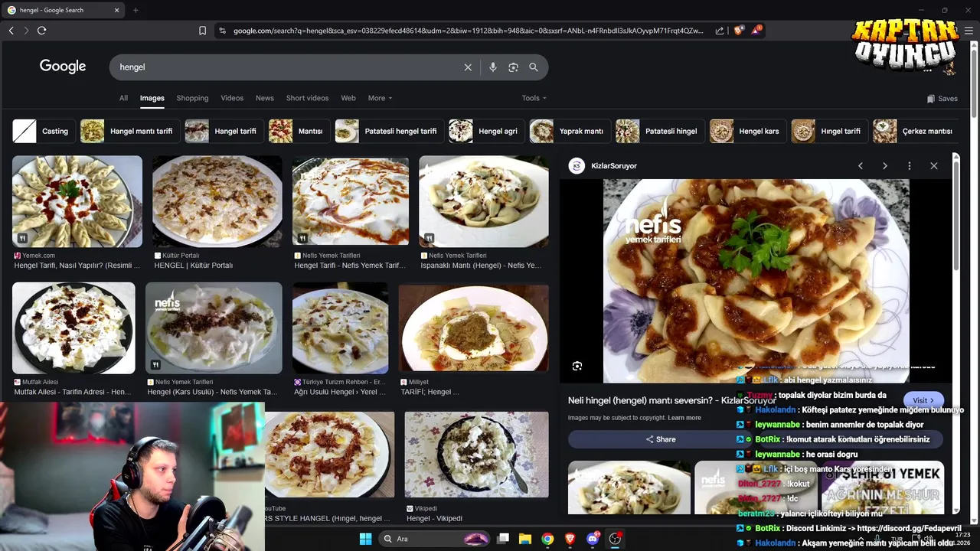Search inside preview image with Lens
The image size is (980, 551).
[577, 367]
